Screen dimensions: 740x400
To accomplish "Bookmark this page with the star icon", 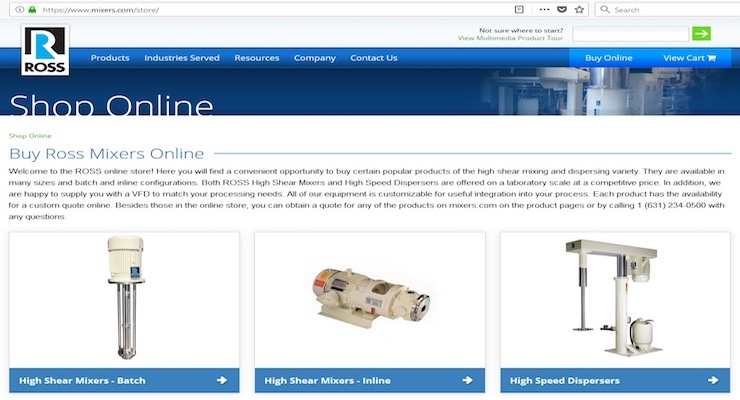I will point(580,9).
